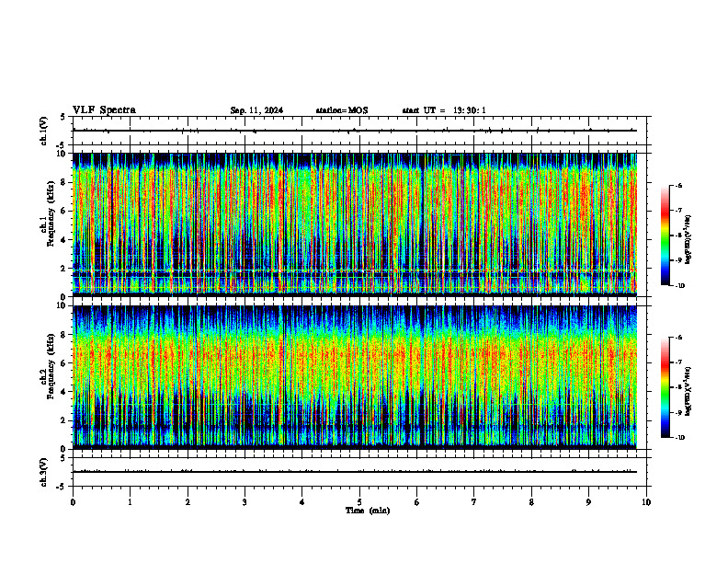Click time axis tick label "5"
This screenshot has width=728, height=563.
359,502
